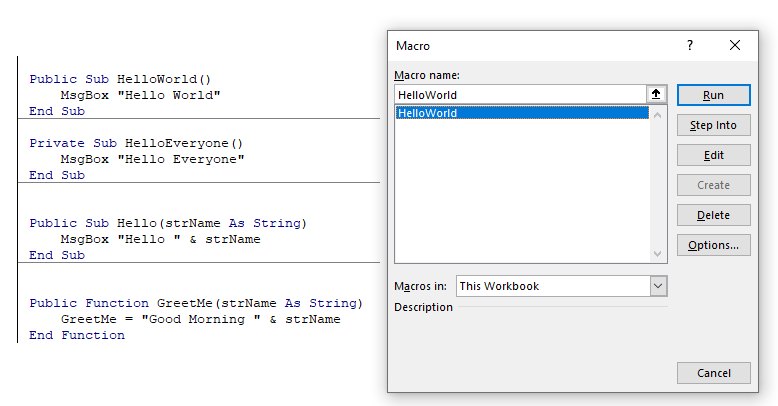
Task: Open the macro with the Edit button
Action: click(713, 155)
